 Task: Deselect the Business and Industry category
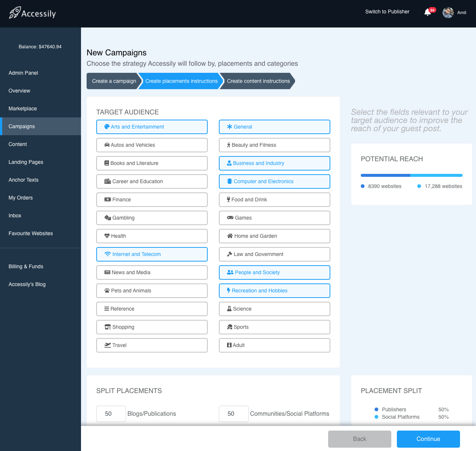coord(275,163)
